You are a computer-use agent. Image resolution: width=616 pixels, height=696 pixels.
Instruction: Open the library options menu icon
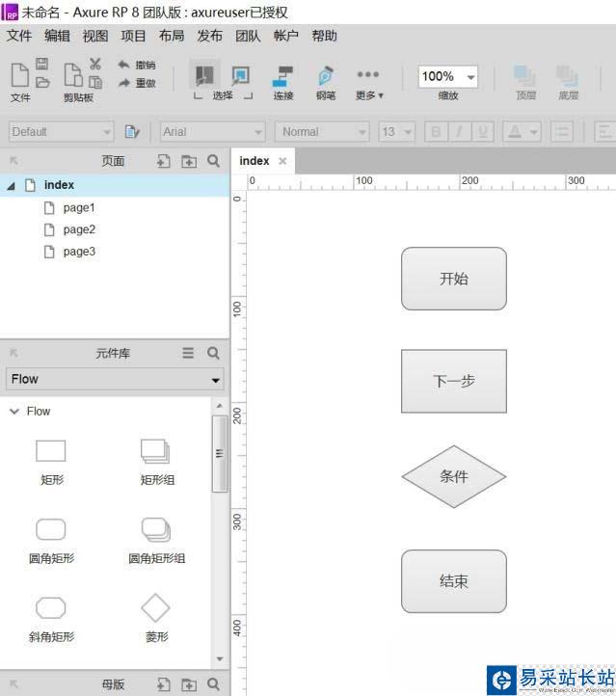click(x=188, y=353)
